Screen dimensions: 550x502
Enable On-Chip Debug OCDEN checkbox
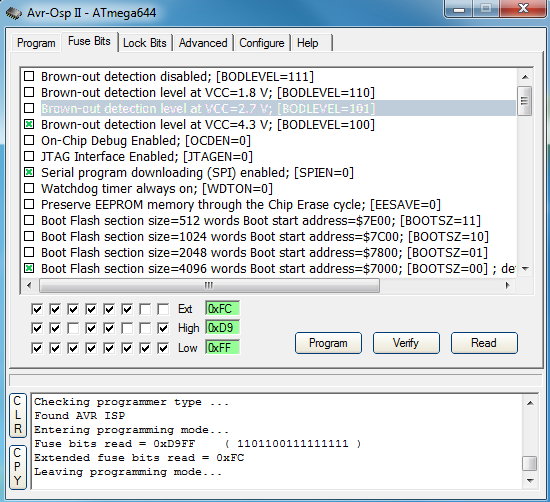(x=29, y=140)
